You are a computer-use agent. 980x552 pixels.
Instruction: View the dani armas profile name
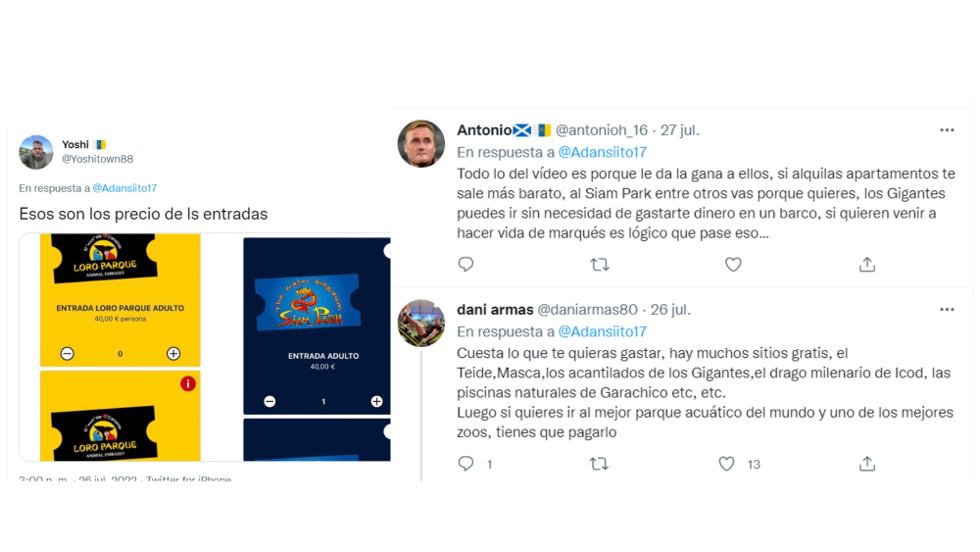click(x=495, y=310)
